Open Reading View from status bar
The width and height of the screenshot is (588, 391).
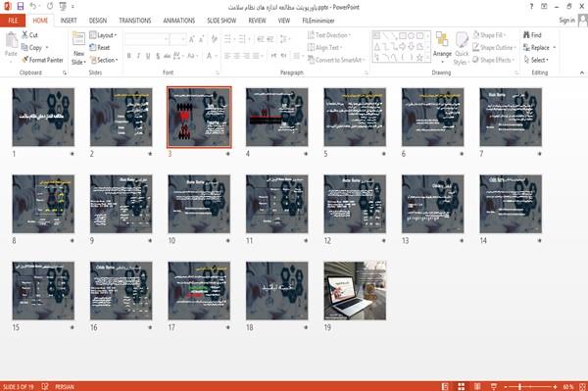pos(477,386)
